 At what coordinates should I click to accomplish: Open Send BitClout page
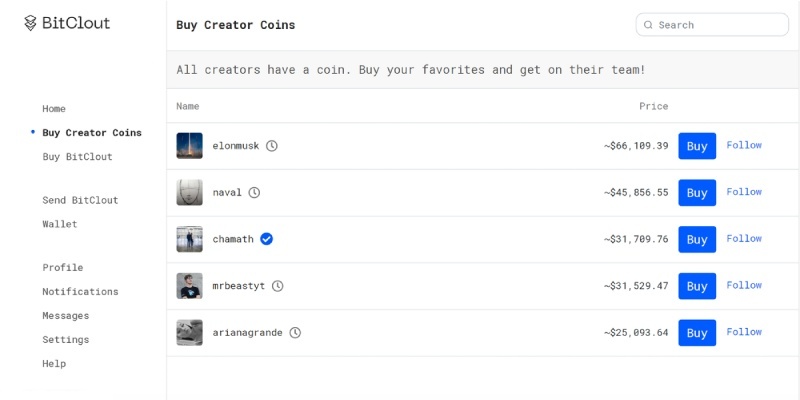tap(80, 200)
